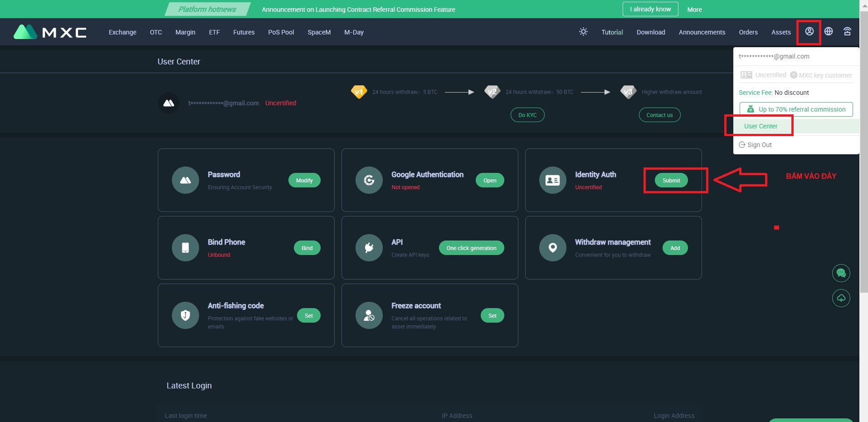The height and width of the screenshot is (422, 868).
Task: Click the Sign Out icon
Action: [742, 145]
